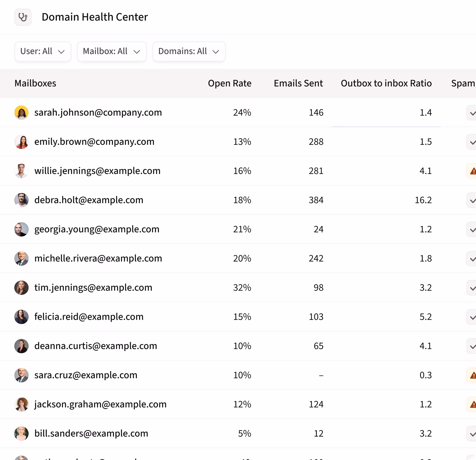The width and height of the screenshot is (476, 460).
Task: Click Sarah Johnson's avatar photo
Action: click(22, 112)
